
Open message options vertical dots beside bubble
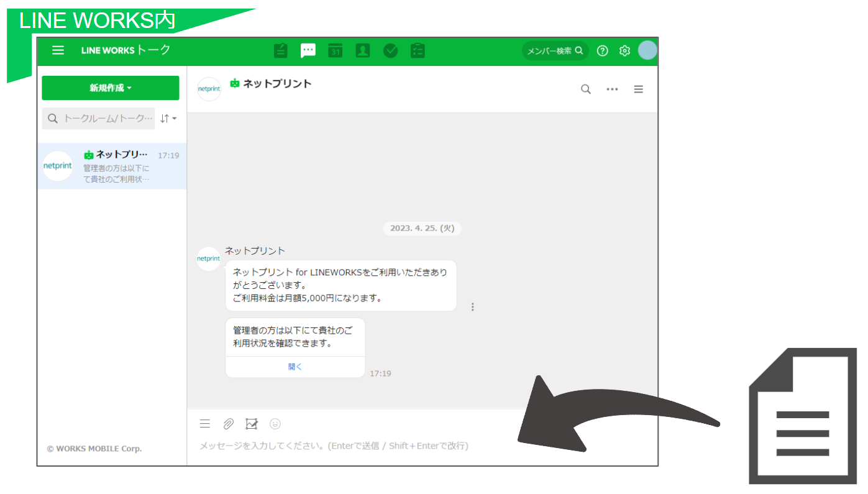(473, 307)
